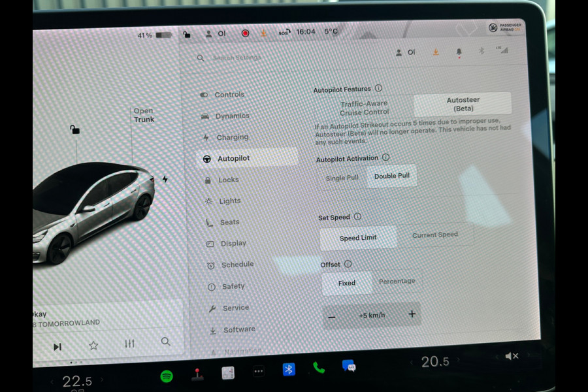Screen dimensions: 588x392
Task: Switch to the Safety settings tab
Action: pos(233,286)
